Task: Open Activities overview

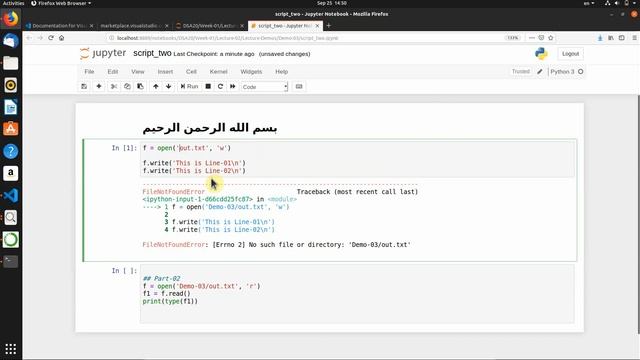Action: [x=13, y=3]
